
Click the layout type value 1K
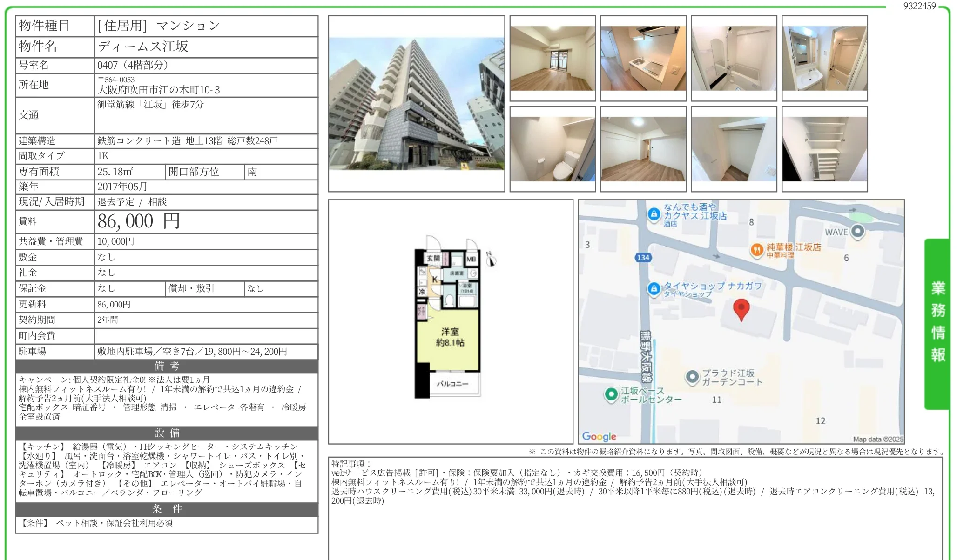pos(103,156)
